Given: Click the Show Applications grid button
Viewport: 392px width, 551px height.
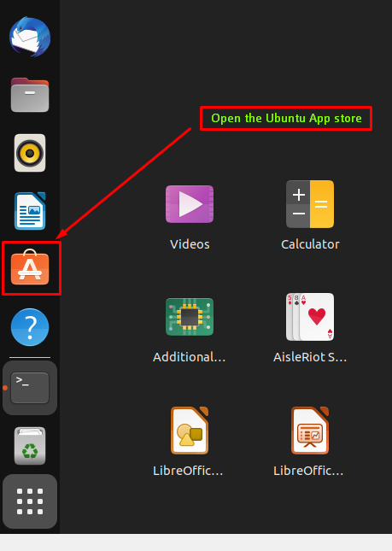Looking at the screenshot, I should pyautogui.click(x=30, y=501).
